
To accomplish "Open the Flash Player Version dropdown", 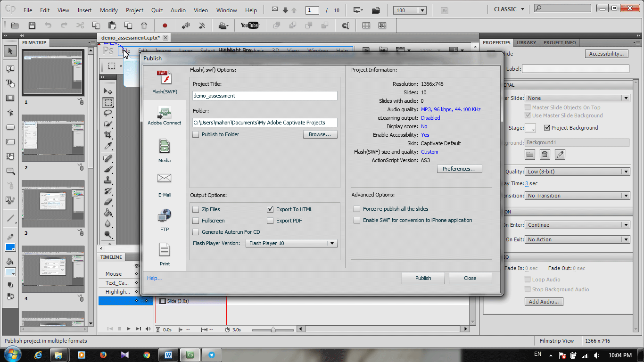I will point(292,243).
